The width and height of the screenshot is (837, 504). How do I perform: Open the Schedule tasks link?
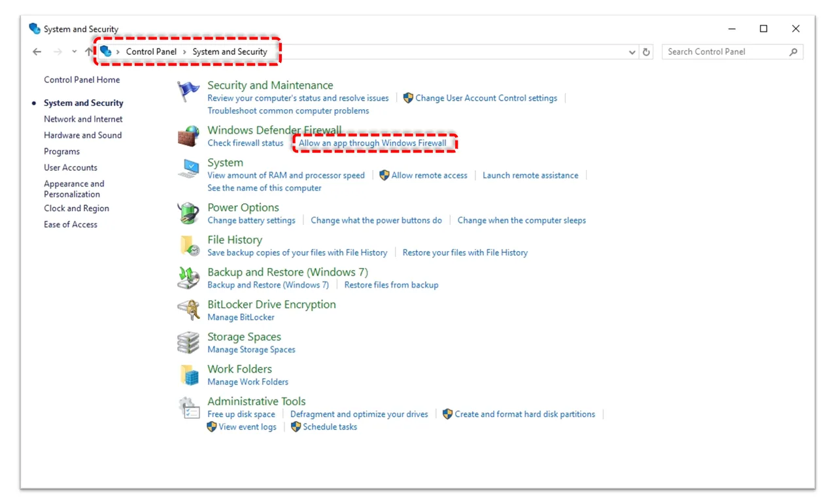coord(330,427)
